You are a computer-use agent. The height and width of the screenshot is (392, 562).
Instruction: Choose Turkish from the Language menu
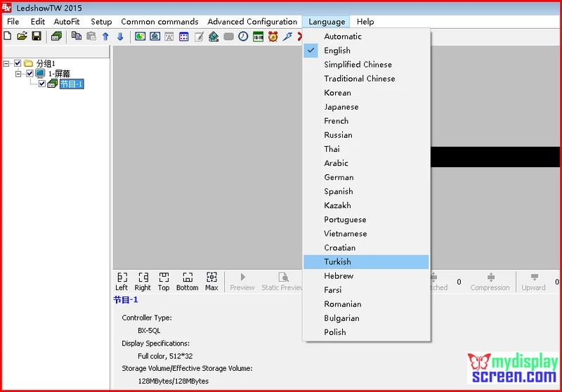[x=366, y=262]
